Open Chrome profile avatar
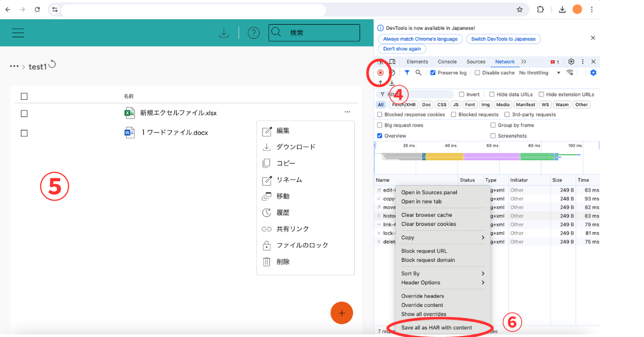This screenshot has width=644, height=337. [577, 10]
